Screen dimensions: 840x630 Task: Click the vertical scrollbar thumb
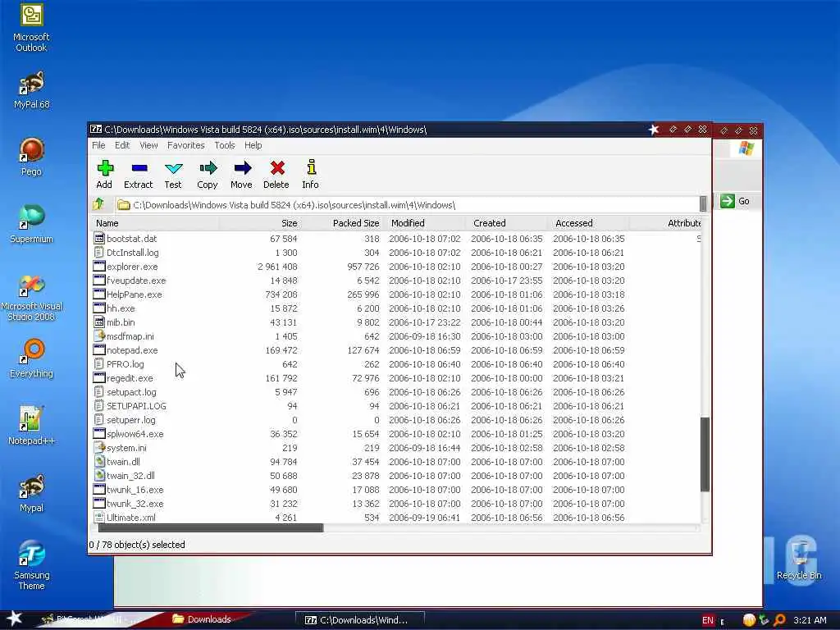pos(705,454)
